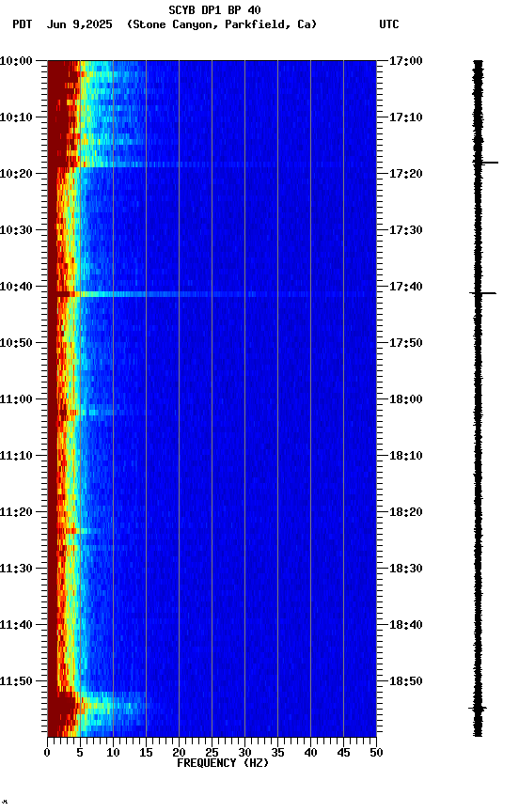
Task: Click the 18:10 UTC time label
Action: 406,456
